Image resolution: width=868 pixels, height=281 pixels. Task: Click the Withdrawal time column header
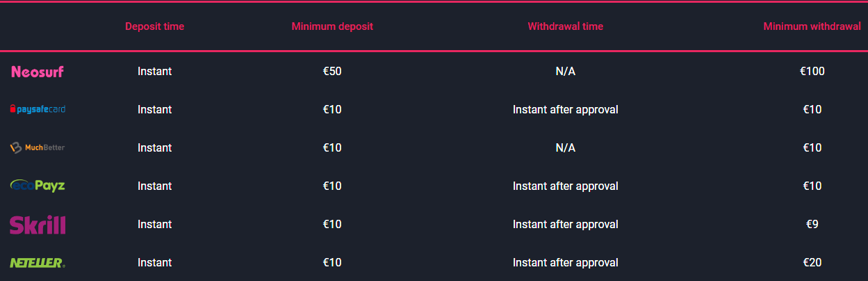pyautogui.click(x=565, y=26)
